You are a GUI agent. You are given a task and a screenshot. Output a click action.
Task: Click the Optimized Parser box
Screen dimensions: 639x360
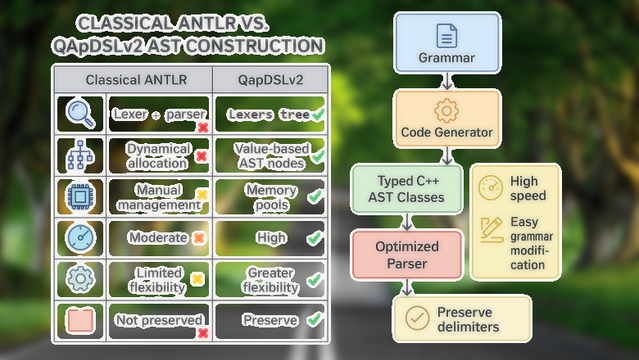click(x=407, y=255)
